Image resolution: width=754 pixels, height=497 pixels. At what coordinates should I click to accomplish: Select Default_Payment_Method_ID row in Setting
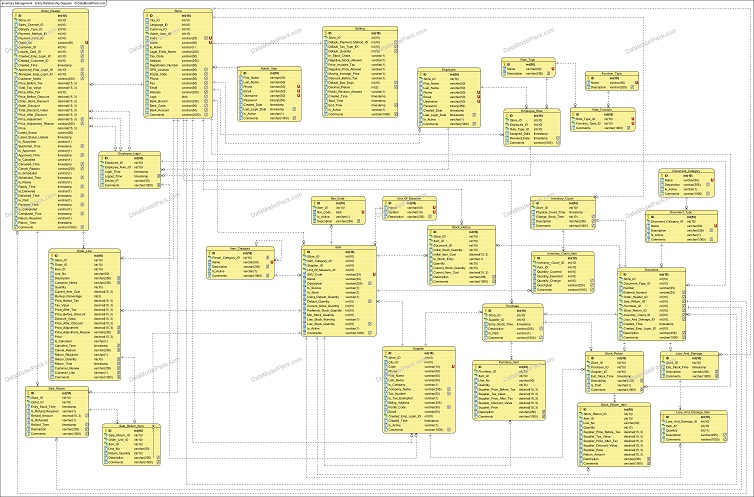[x=360, y=42]
